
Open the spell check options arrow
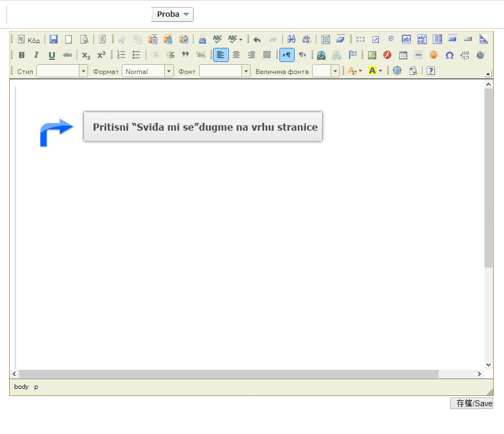pos(240,40)
